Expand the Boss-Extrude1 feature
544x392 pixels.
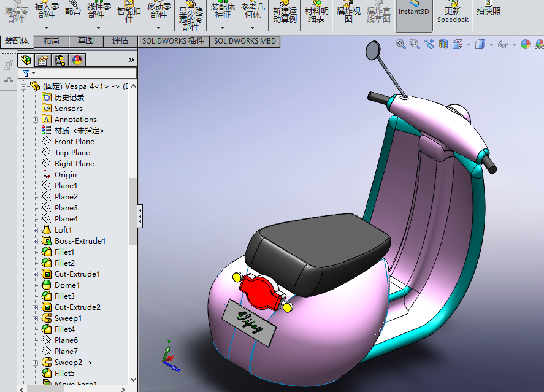click(x=36, y=241)
